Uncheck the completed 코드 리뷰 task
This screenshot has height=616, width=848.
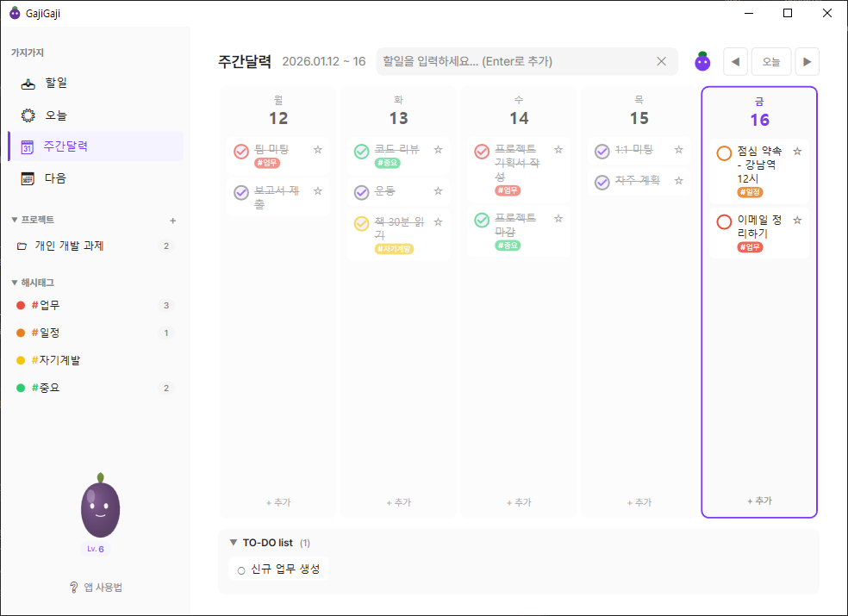(x=361, y=152)
